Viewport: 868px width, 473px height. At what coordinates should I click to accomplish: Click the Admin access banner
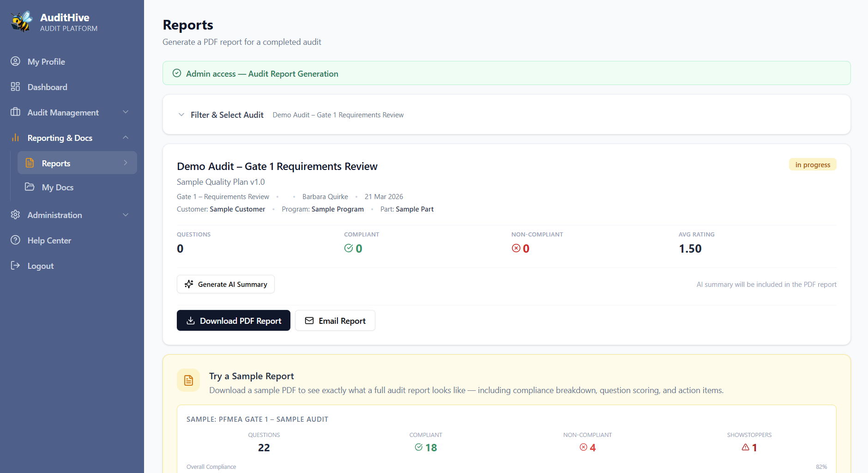tap(506, 73)
